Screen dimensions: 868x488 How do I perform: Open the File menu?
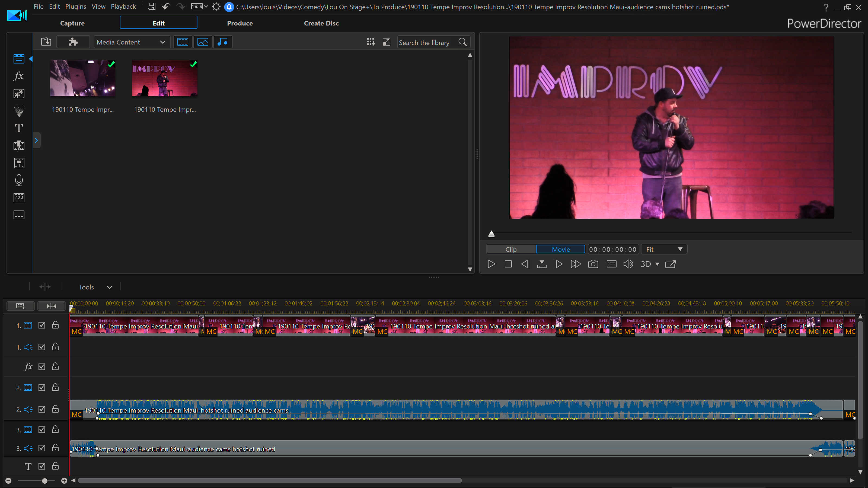pos(39,7)
